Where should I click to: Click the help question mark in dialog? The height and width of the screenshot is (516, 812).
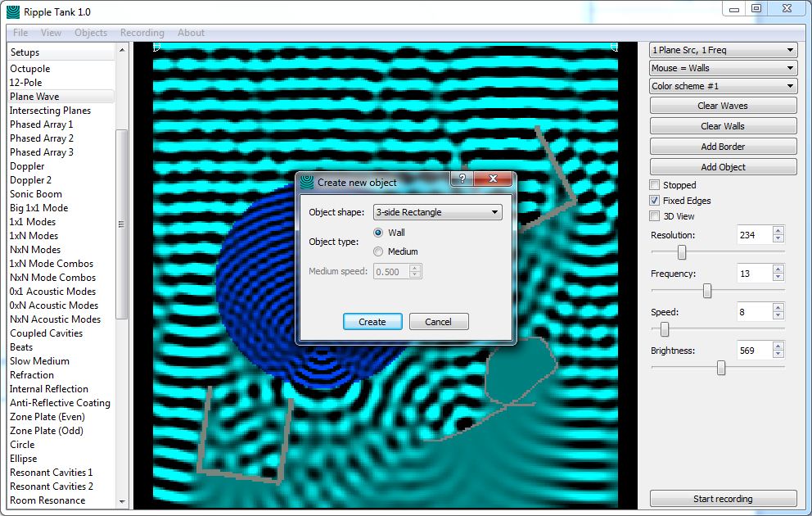coord(462,179)
